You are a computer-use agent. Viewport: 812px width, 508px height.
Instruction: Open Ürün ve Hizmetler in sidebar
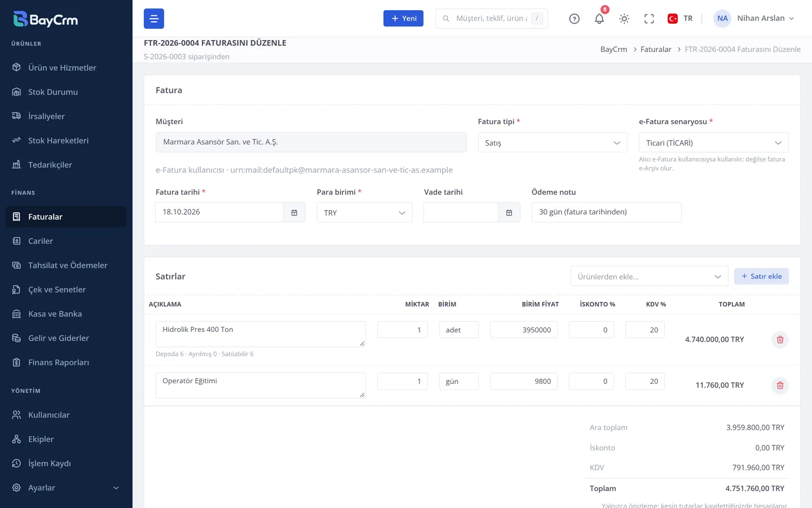(x=66, y=68)
